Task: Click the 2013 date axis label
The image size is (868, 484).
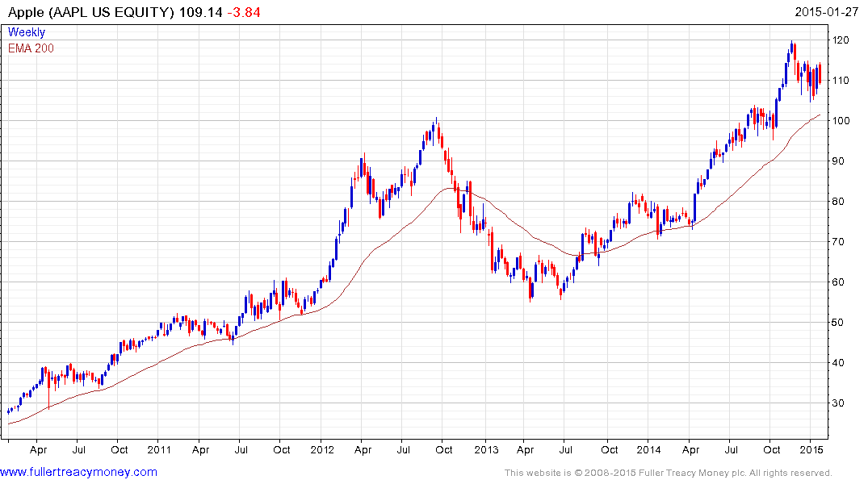Action: [487, 449]
